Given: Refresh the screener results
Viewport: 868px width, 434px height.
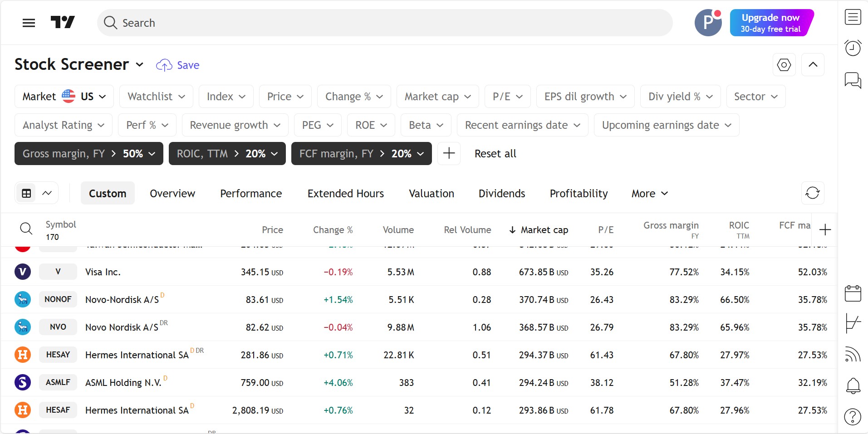Looking at the screenshot, I should [x=812, y=193].
